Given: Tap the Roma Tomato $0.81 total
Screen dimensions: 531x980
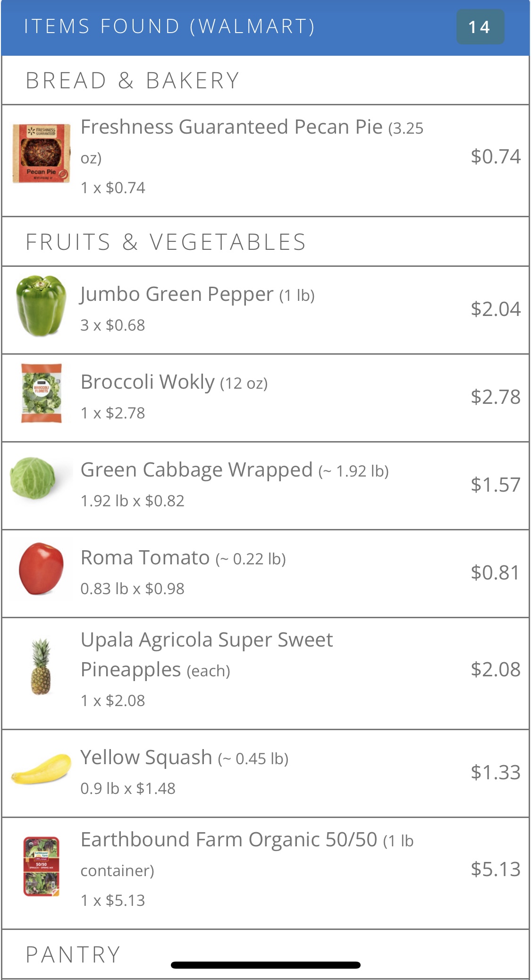Looking at the screenshot, I should click(495, 572).
